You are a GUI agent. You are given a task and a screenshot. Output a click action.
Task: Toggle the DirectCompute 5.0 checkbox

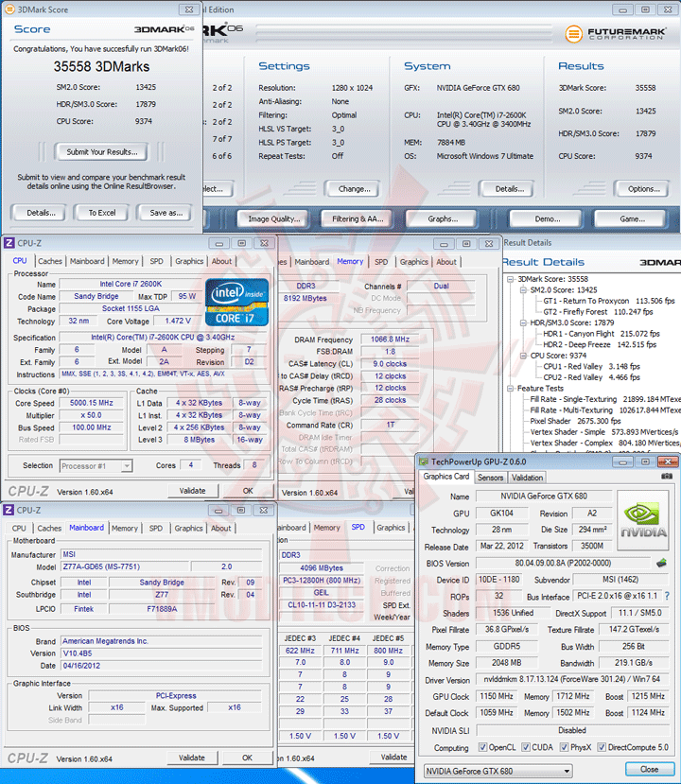point(602,747)
